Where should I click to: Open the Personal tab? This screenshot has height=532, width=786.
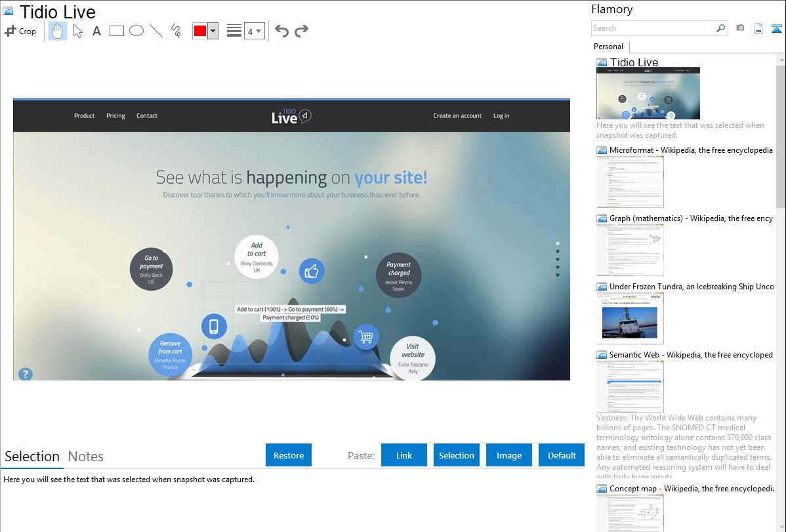tap(609, 47)
